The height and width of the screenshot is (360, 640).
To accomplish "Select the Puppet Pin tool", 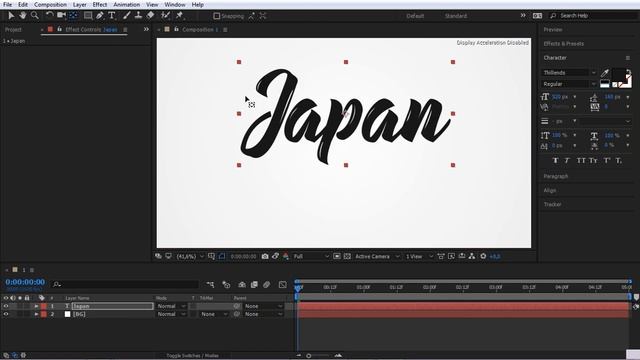I will point(180,16).
